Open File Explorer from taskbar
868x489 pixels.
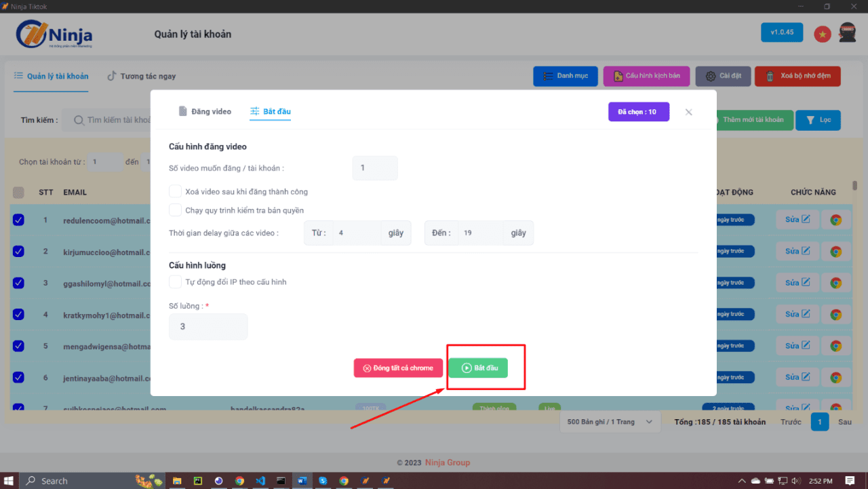pos(177,480)
